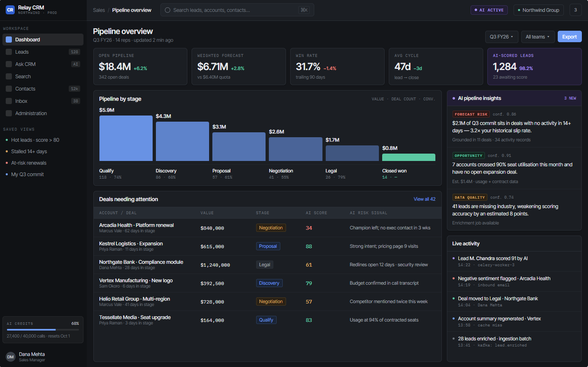The image size is (588, 367).
Task: Open the Q3 FY26 period dropdown
Action: (x=502, y=37)
